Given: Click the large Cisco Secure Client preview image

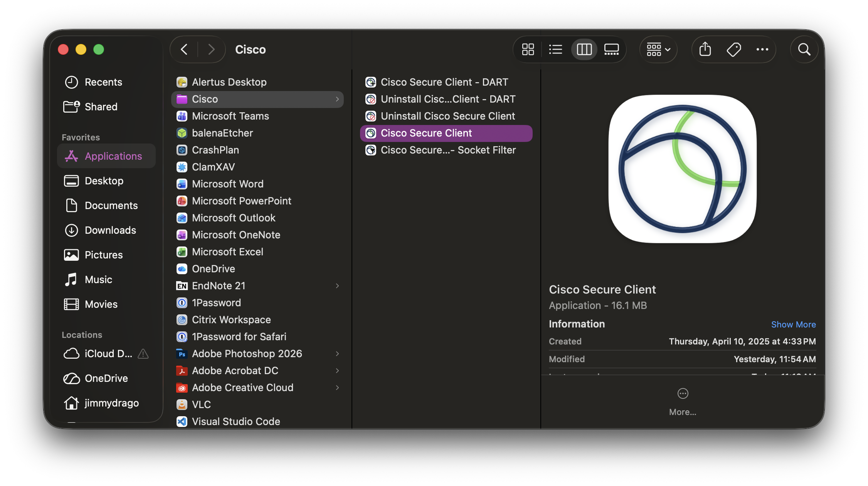Looking at the screenshot, I should tap(682, 169).
